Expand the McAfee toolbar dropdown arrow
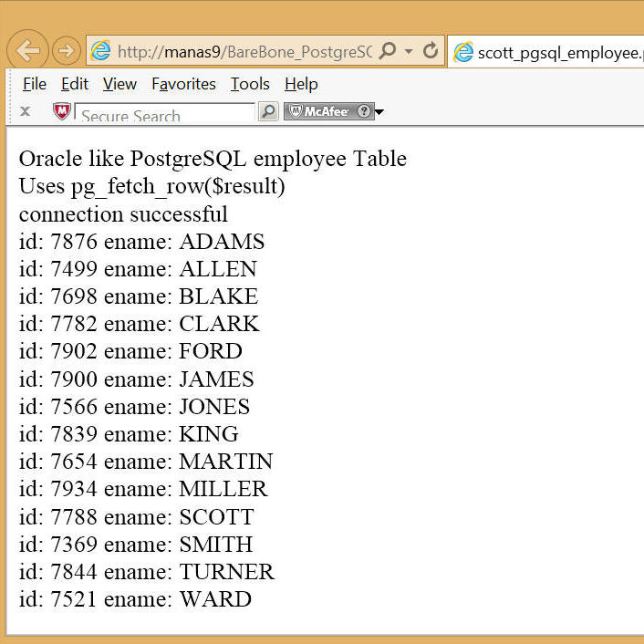 (x=379, y=111)
